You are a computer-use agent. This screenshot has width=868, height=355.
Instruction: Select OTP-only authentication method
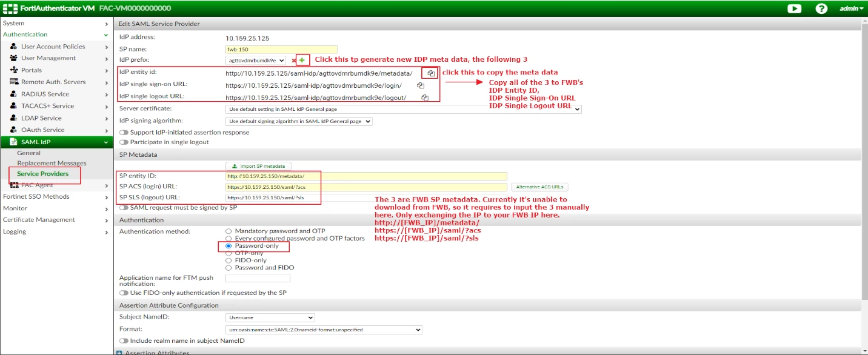pyautogui.click(x=229, y=253)
